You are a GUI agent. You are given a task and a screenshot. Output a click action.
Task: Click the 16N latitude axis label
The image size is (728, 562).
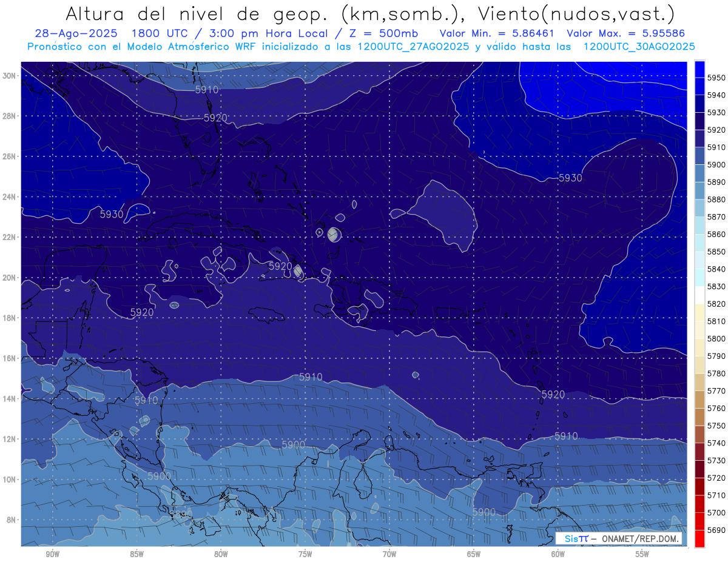(9, 358)
